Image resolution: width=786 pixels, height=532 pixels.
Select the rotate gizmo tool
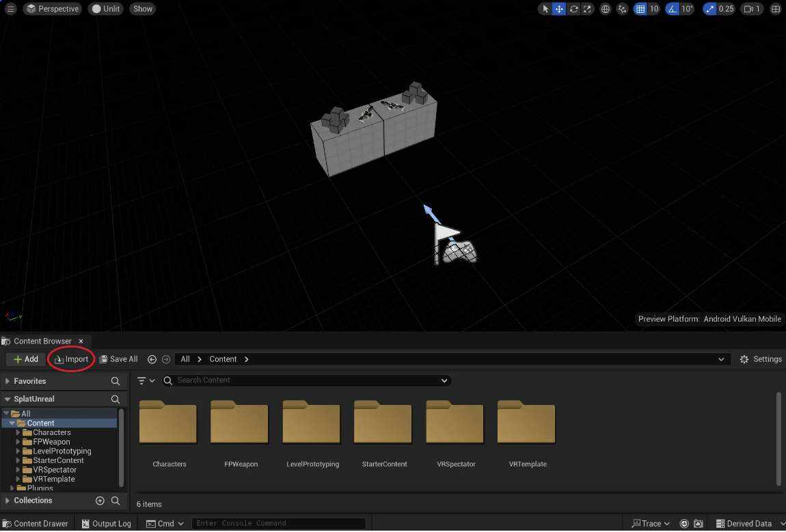tap(573, 9)
